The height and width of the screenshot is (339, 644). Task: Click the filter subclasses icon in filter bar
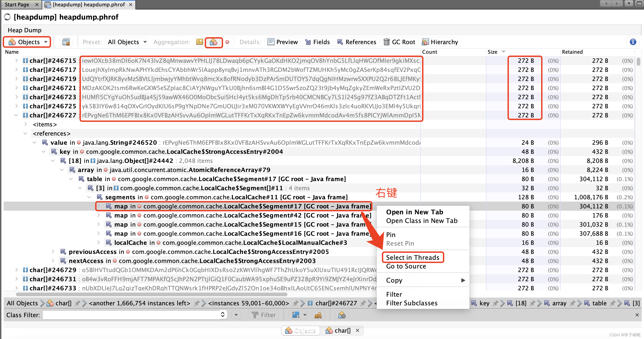(x=342, y=315)
